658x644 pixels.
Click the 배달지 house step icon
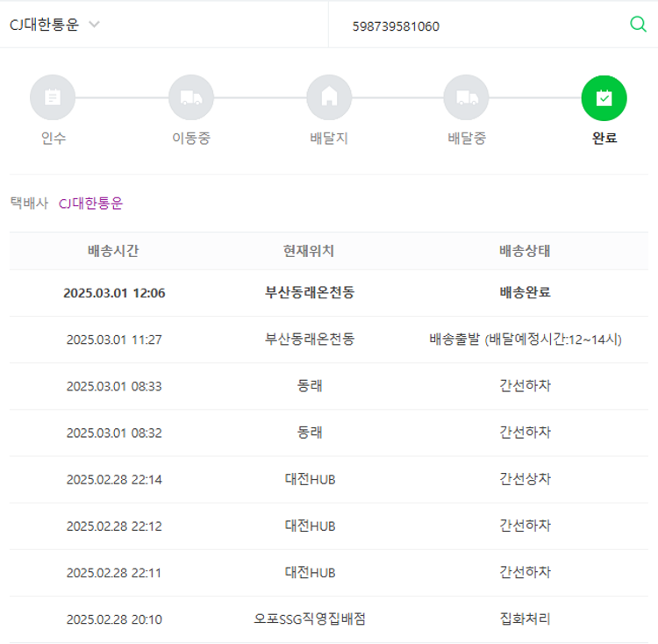pyautogui.click(x=329, y=97)
